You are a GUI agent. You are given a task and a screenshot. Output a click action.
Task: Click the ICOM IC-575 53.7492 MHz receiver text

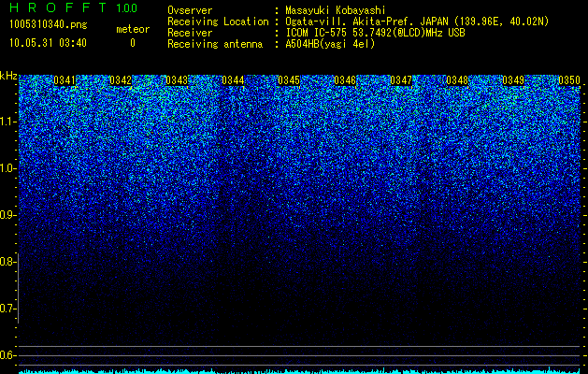(x=375, y=33)
